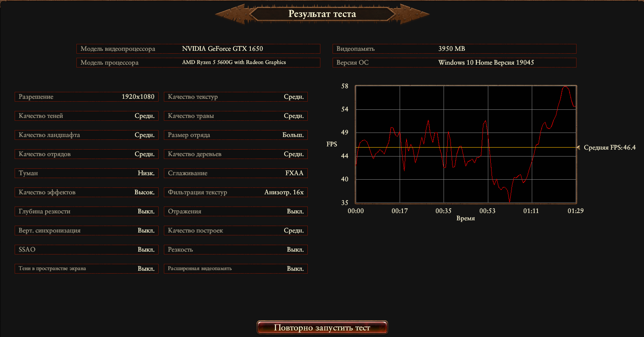Click the 01:29 time axis label
The image size is (644, 337).
point(575,211)
